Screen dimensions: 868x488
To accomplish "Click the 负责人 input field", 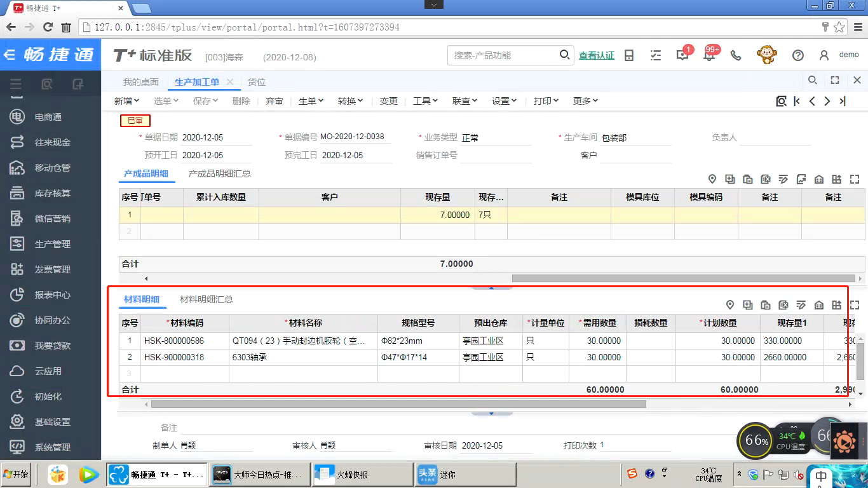I will pyautogui.click(x=775, y=137).
